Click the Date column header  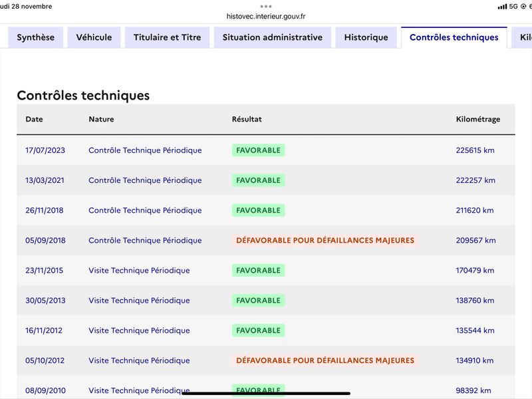[35, 119]
